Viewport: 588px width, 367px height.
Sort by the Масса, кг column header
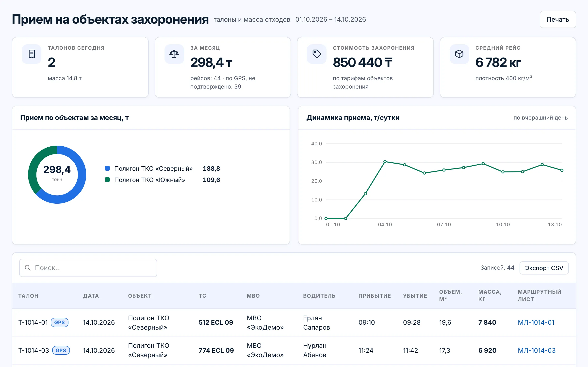pyautogui.click(x=490, y=295)
